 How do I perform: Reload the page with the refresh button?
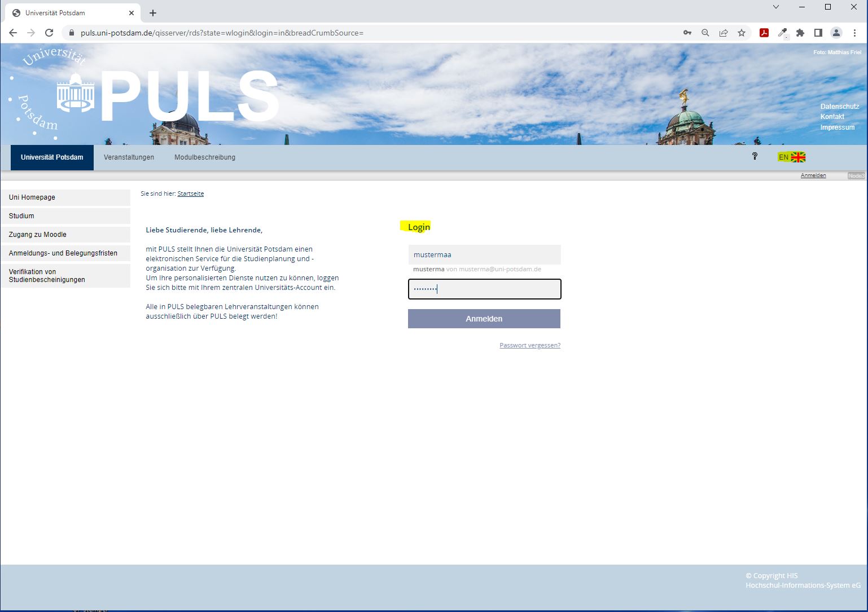49,33
